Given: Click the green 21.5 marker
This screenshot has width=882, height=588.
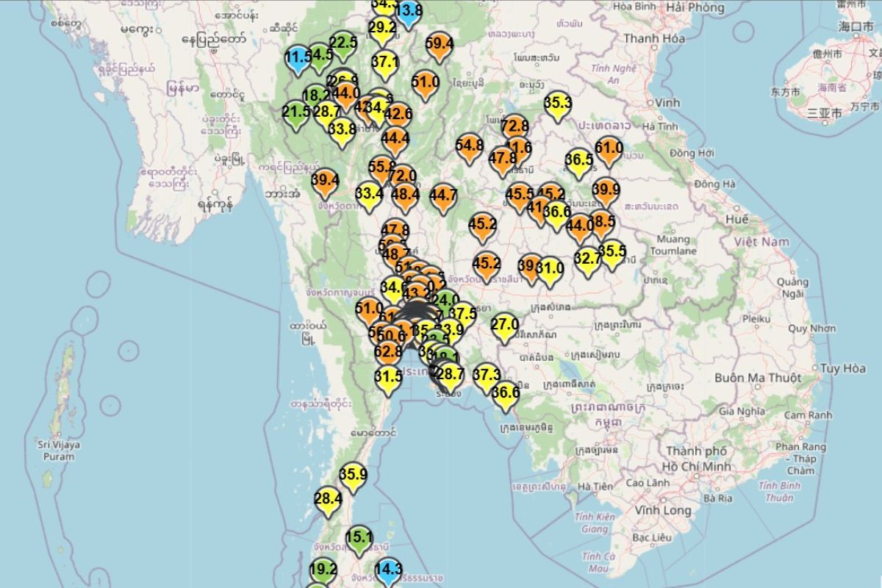Looking at the screenshot, I should 296,116.
